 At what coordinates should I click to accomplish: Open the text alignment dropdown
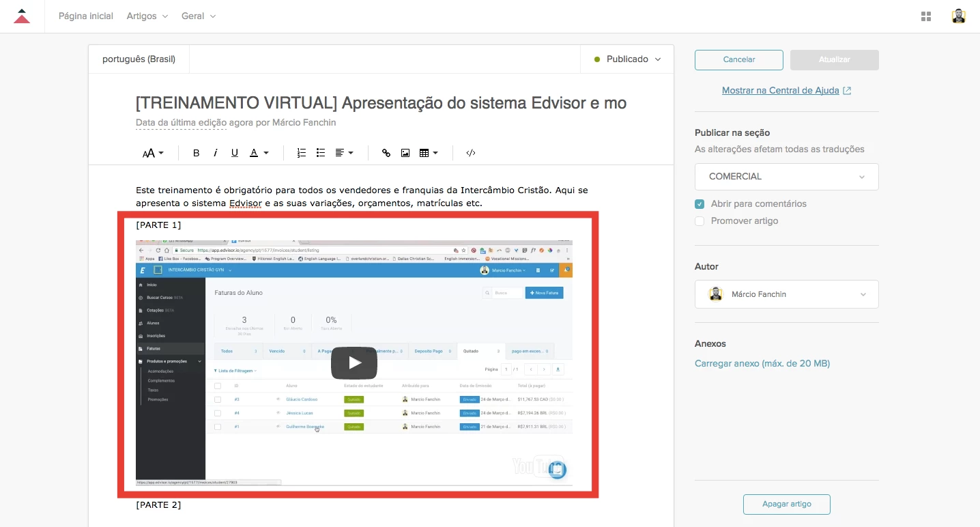[344, 153]
